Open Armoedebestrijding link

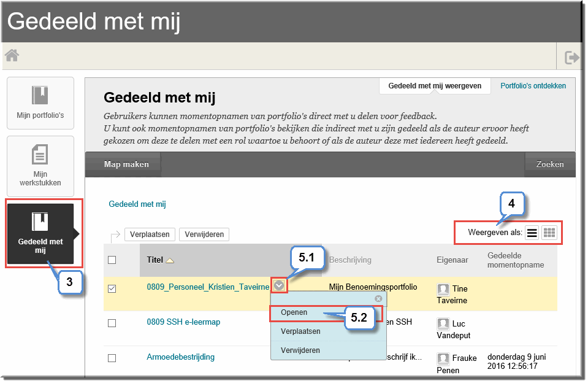pyautogui.click(x=180, y=357)
